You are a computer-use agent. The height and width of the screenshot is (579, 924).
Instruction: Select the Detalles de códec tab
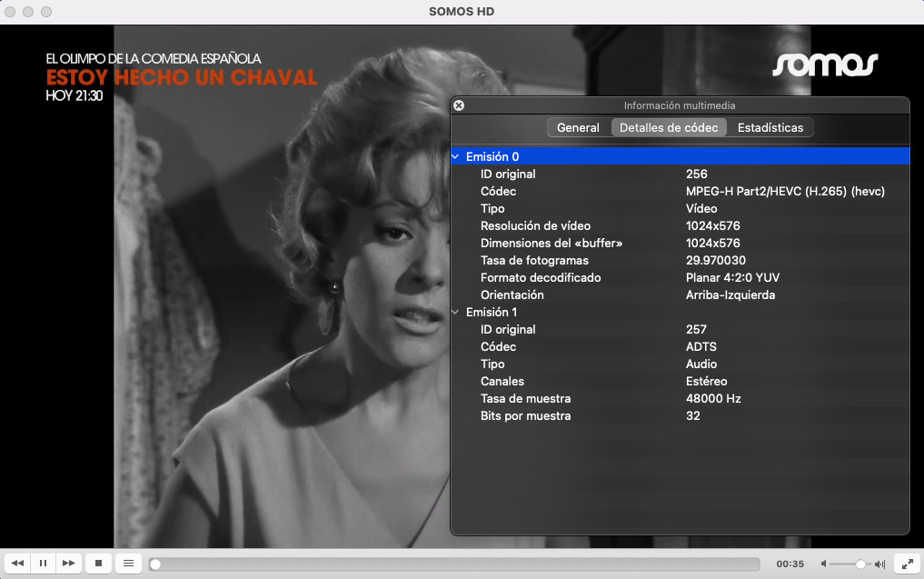tap(669, 128)
